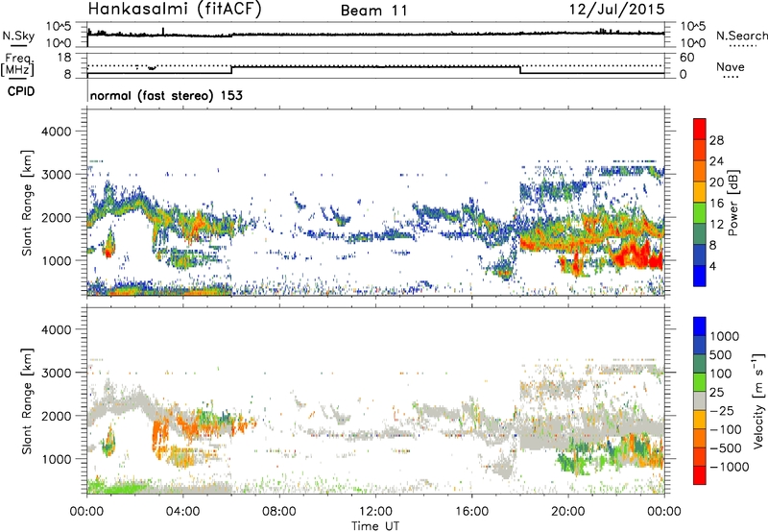This screenshot has height=532, width=768.
Task: Click the 08:00 time tick label
Action: [279, 511]
